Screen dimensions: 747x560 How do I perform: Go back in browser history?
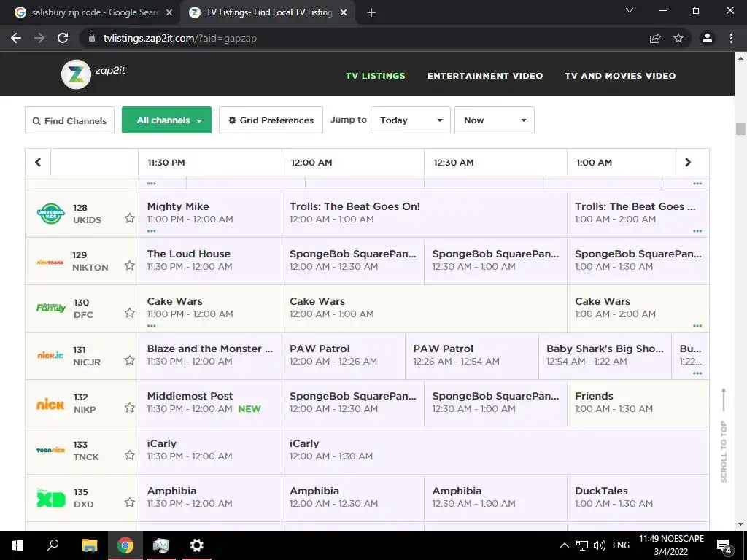coord(16,38)
